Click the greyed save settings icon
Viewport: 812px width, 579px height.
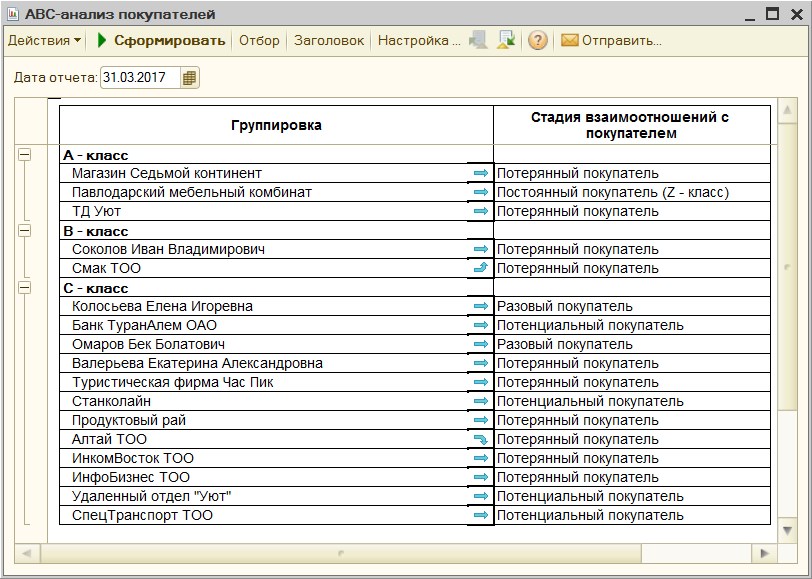click(x=479, y=41)
